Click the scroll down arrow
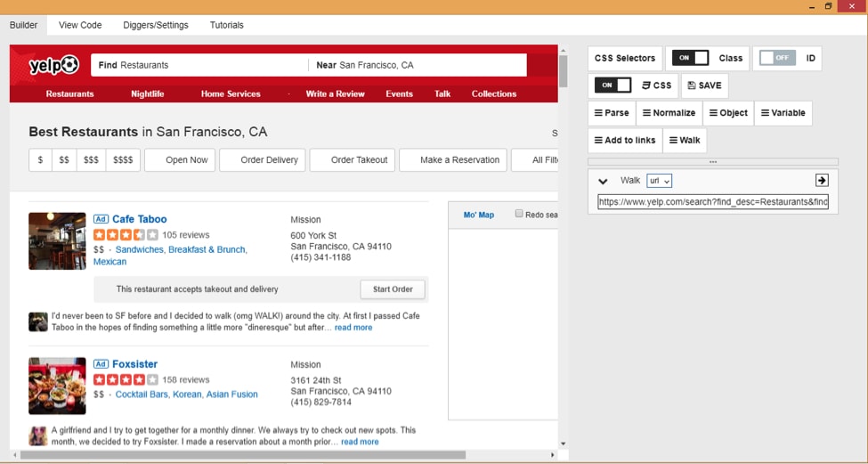 [563, 444]
